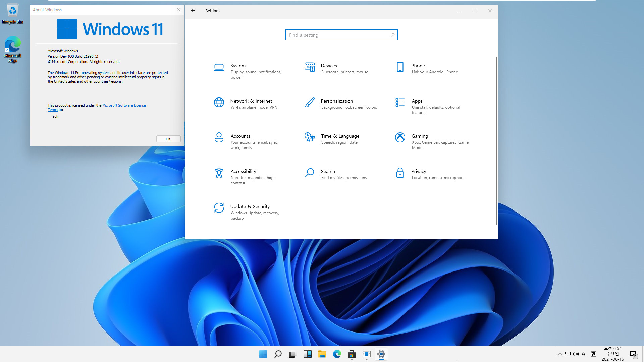
Task: Maximize the Settings window
Action: 475,11
